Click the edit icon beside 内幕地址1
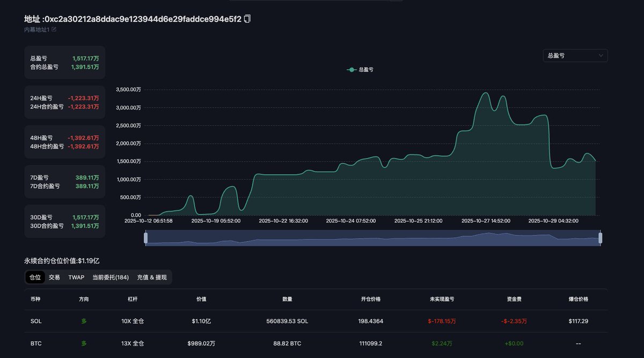 point(54,30)
